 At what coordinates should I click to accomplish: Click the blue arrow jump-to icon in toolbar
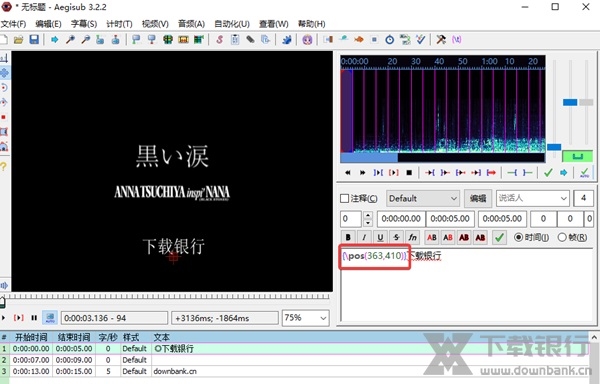pos(54,39)
